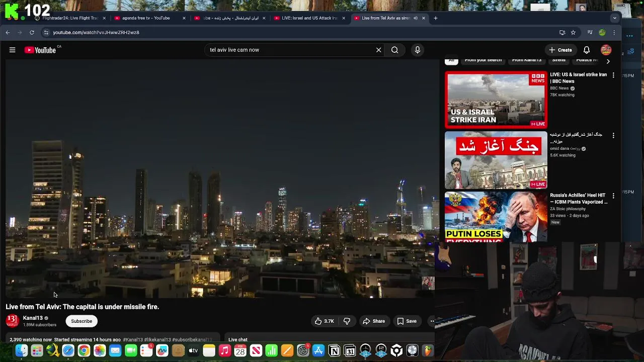Open options for Russia's Achilles' Heel video

click(x=613, y=196)
